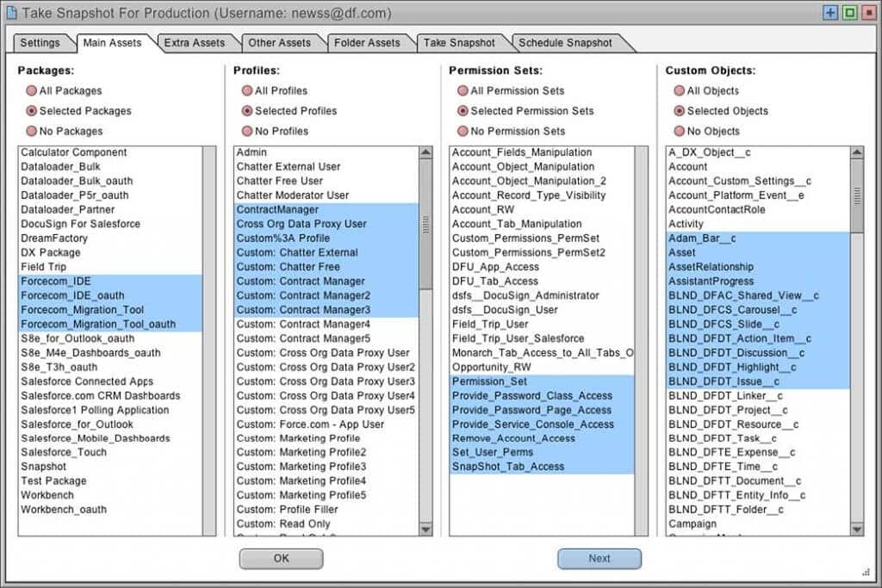Select dsfs__DocuSign_Administrator permission set
Screen dimensions: 882x588
tap(542, 295)
